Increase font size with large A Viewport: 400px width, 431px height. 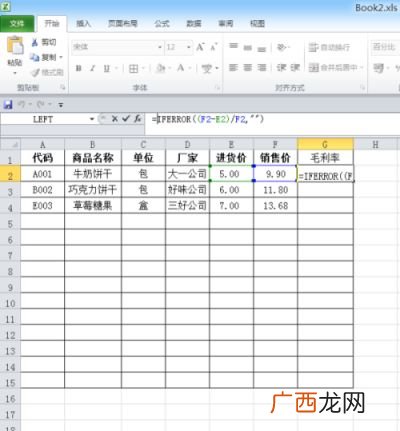click(x=200, y=47)
